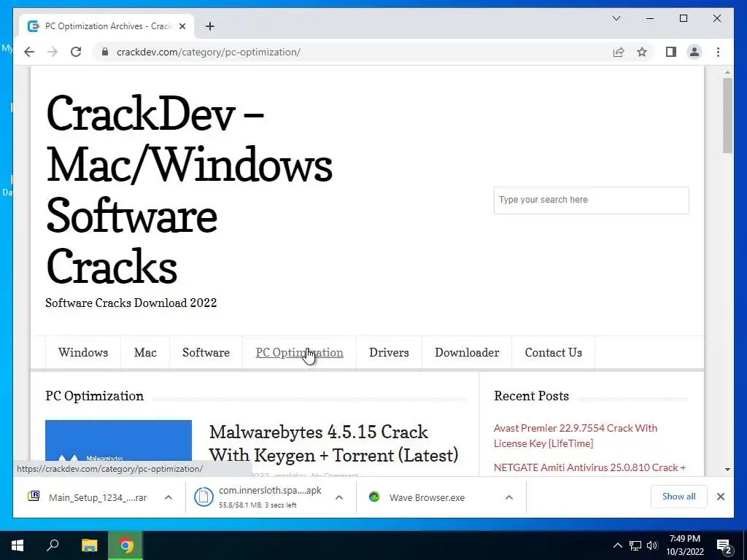Open the Windows Start button
Viewport: 747px width, 560px height.
(18, 545)
